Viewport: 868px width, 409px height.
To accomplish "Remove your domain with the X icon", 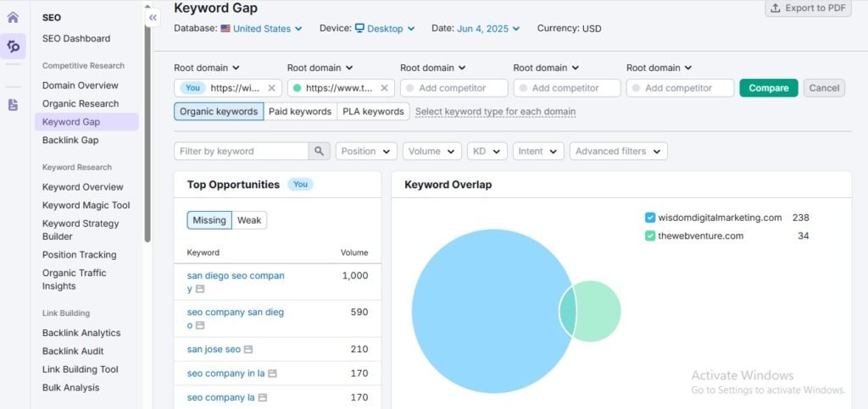I will click(271, 88).
